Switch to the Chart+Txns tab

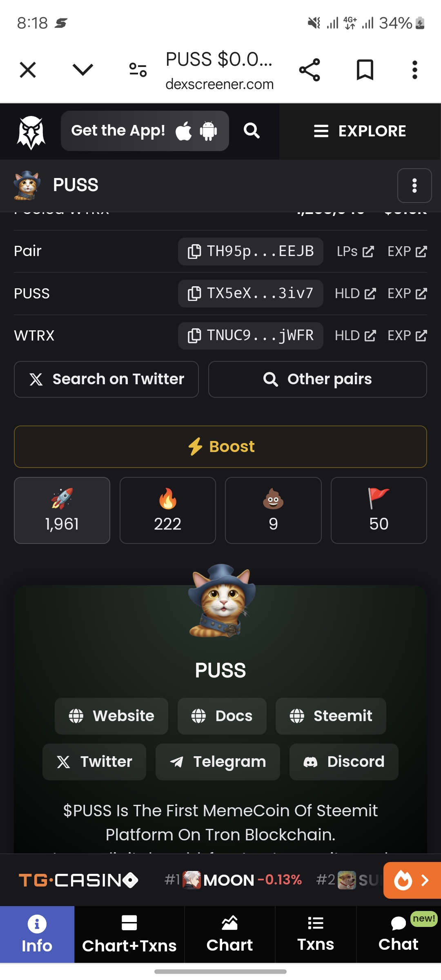click(x=129, y=935)
